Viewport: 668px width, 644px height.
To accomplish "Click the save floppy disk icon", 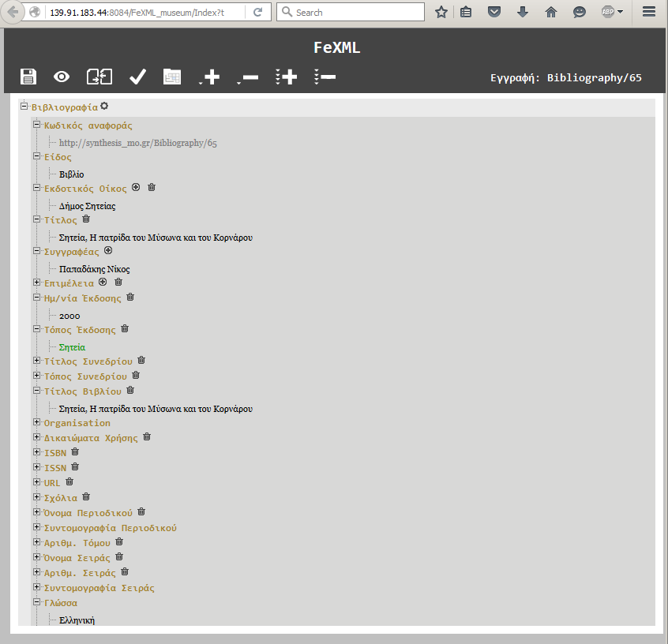I will (x=28, y=77).
